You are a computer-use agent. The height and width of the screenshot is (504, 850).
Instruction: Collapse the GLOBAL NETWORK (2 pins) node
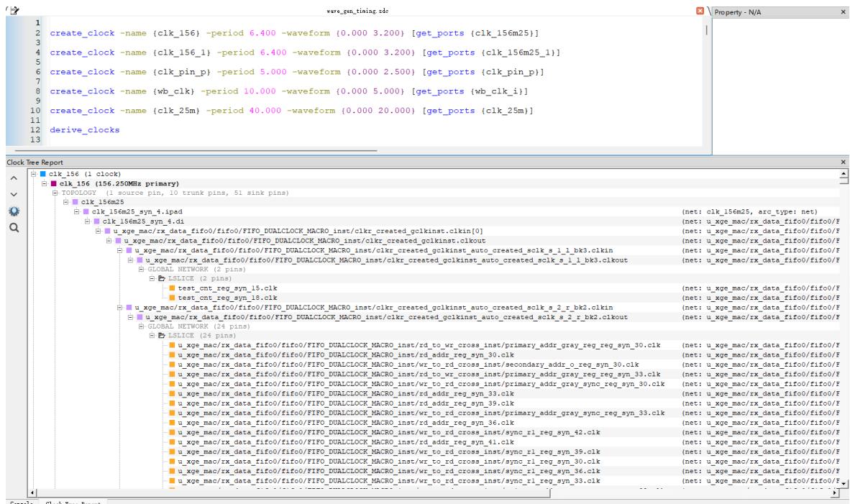(141, 270)
